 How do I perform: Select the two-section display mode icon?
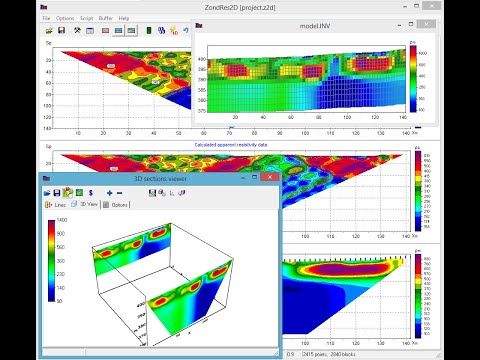(118, 31)
